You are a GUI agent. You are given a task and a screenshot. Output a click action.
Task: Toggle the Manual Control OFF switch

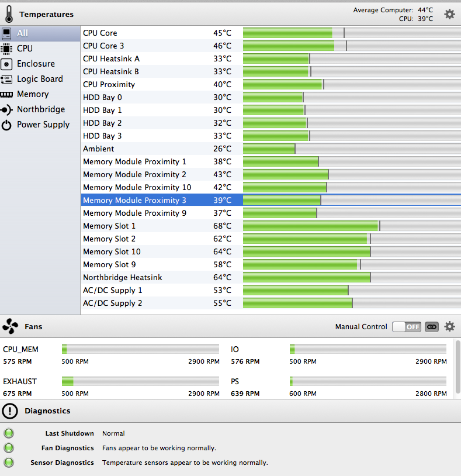point(407,327)
